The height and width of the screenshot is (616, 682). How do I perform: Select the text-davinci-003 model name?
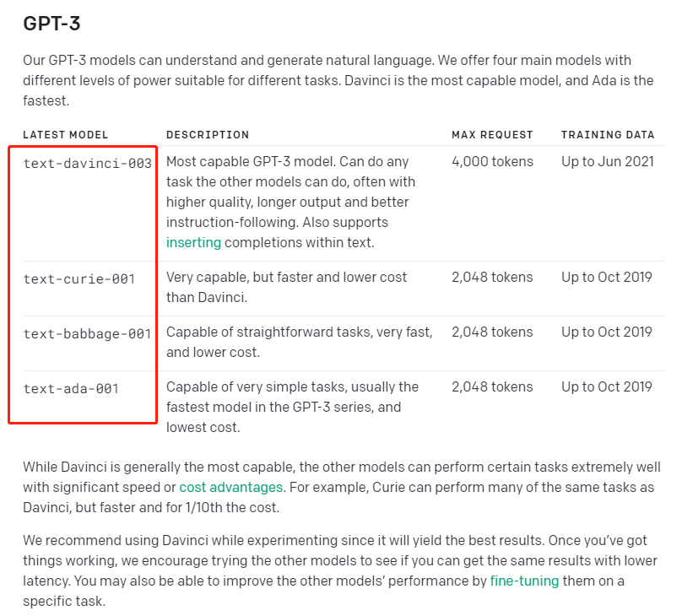88,163
